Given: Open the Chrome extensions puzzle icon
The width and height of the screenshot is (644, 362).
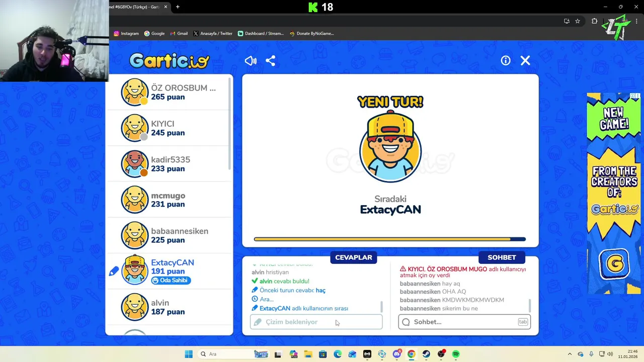Looking at the screenshot, I should tap(594, 21).
